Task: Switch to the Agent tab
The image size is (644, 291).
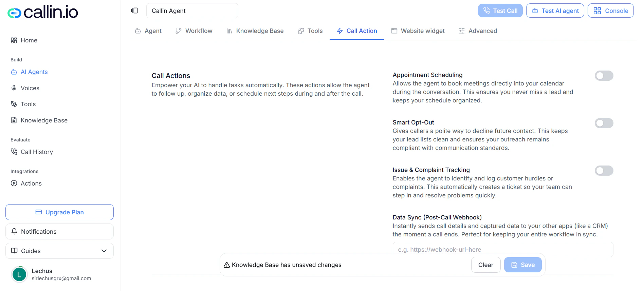Action: [x=148, y=31]
